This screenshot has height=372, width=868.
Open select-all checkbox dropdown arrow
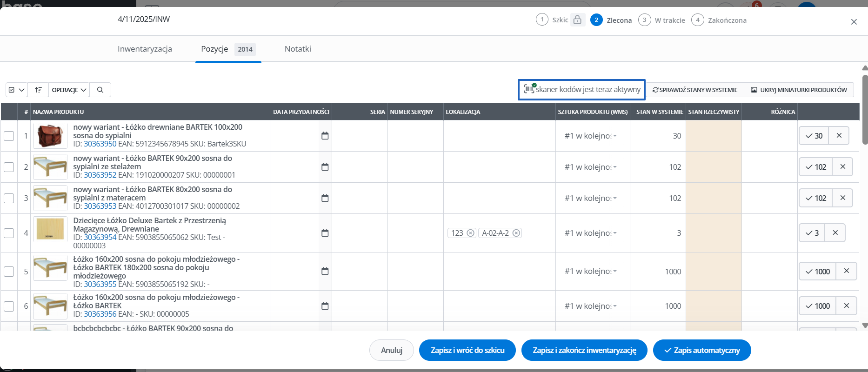[x=21, y=90]
